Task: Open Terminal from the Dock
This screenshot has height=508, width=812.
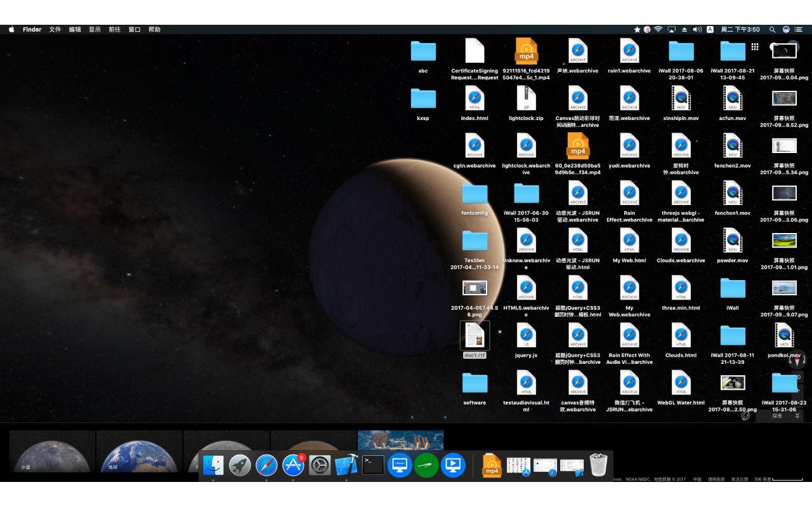Action: tap(372, 465)
